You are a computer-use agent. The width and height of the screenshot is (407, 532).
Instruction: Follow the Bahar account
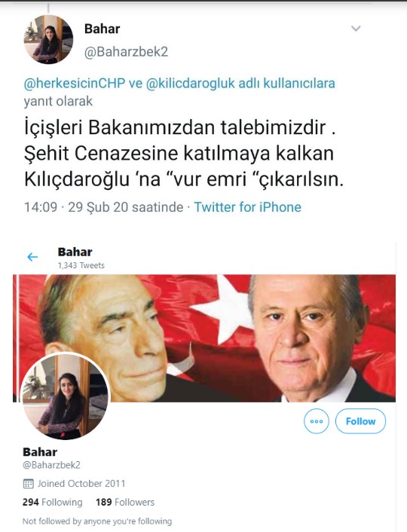point(360,421)
